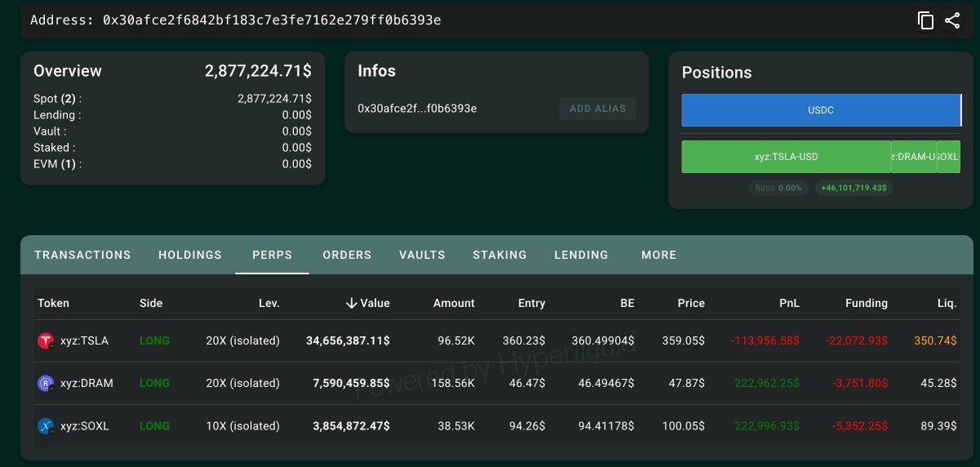Open the Lending tab
The height and width of the screenshot is (467, 980).
point(581,255)
